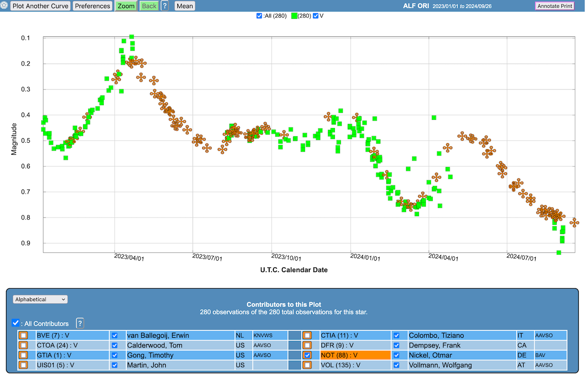Click the orange highlight box for CTOA
The width and height of the screenshot is (588, 374).
click(x=23, y=345)
